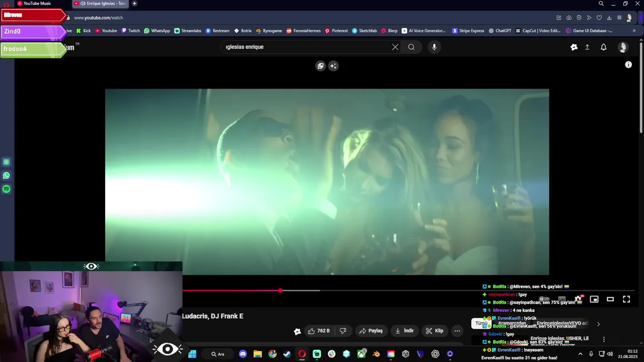The width and height of the screenshot is (644, 362).
Task: Open the Blerp bookmark
Action: coord(389,31)
